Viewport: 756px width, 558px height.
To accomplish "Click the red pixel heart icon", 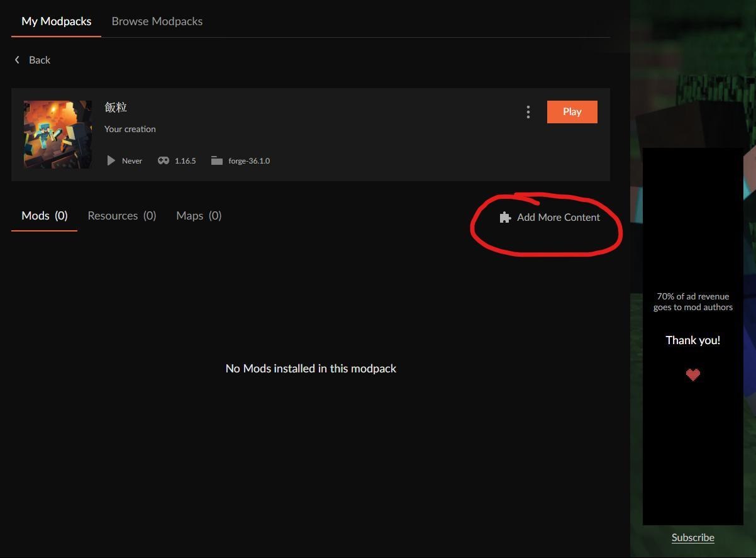I will pos(692,375).
